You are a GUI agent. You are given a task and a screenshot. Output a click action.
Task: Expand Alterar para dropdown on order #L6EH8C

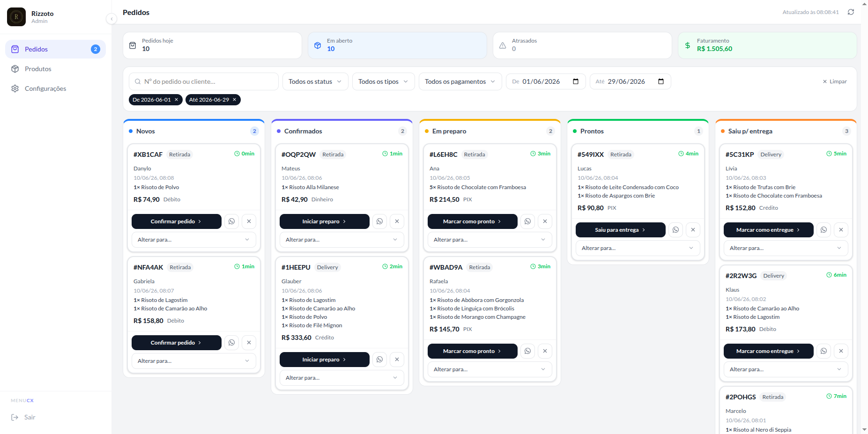click(x=490, y=240)
